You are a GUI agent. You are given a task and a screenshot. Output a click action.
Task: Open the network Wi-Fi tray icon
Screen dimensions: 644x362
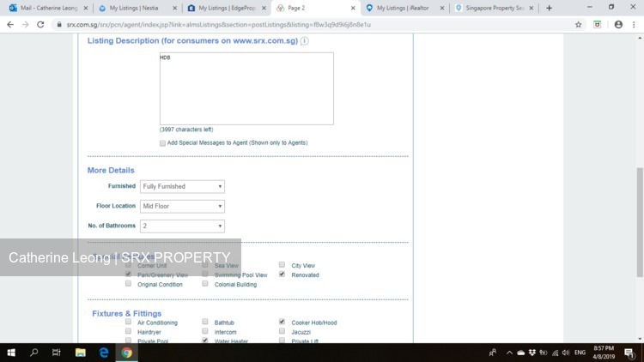556,353
